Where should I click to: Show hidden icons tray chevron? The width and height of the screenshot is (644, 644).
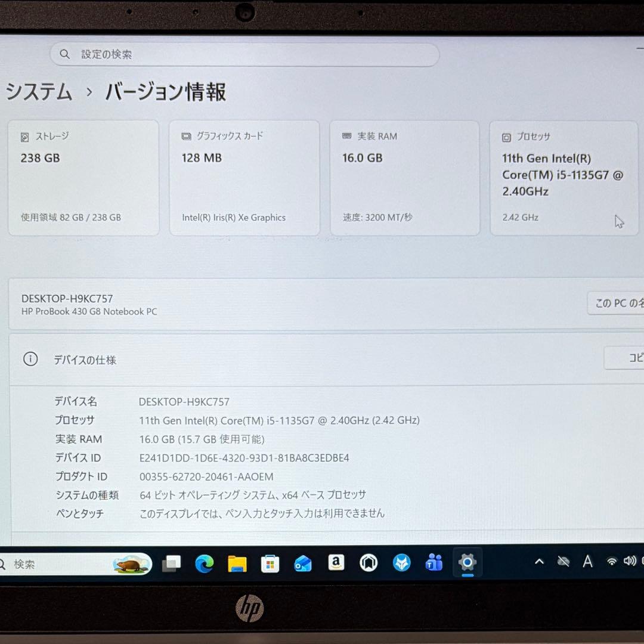point(539,562)
